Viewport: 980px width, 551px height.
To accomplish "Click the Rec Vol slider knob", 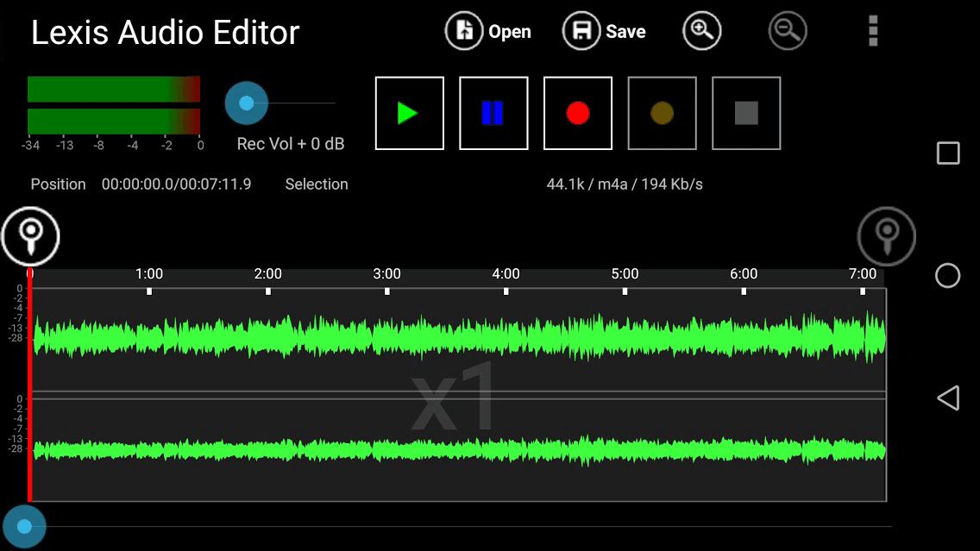I will click(246, 103).
